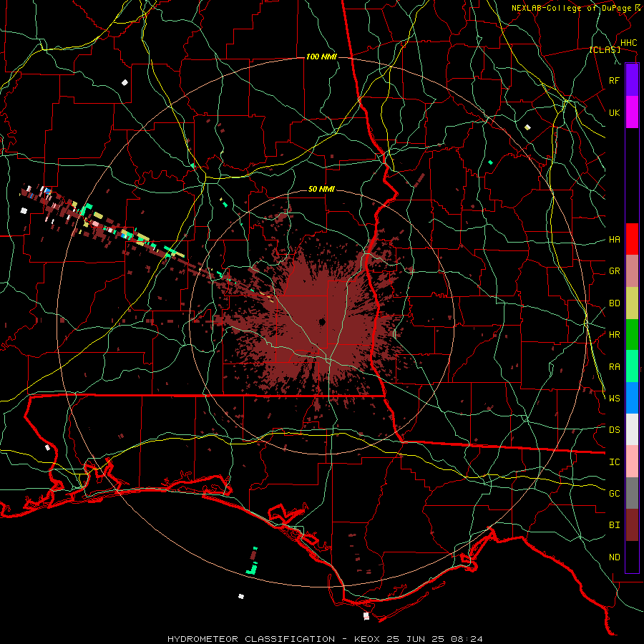The height and width of the screenshot is (644, 644).
Task: Click the gray GC legend color block
Action: 632,493
